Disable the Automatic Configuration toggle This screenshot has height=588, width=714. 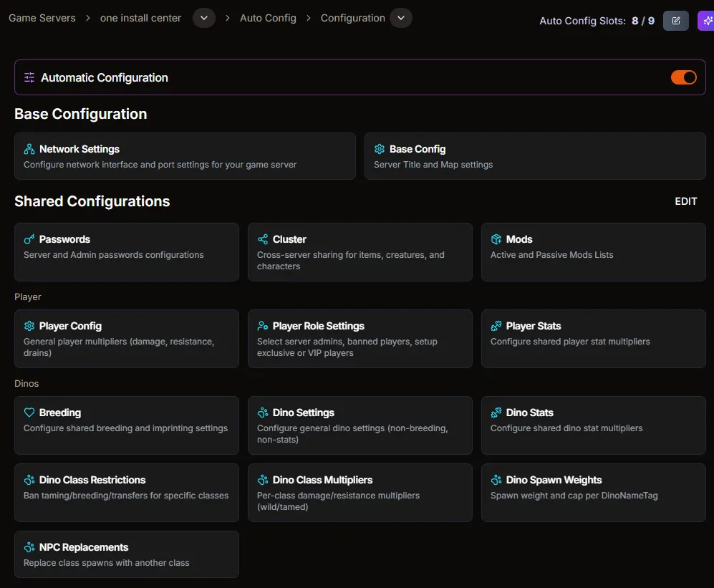point(684,77)
